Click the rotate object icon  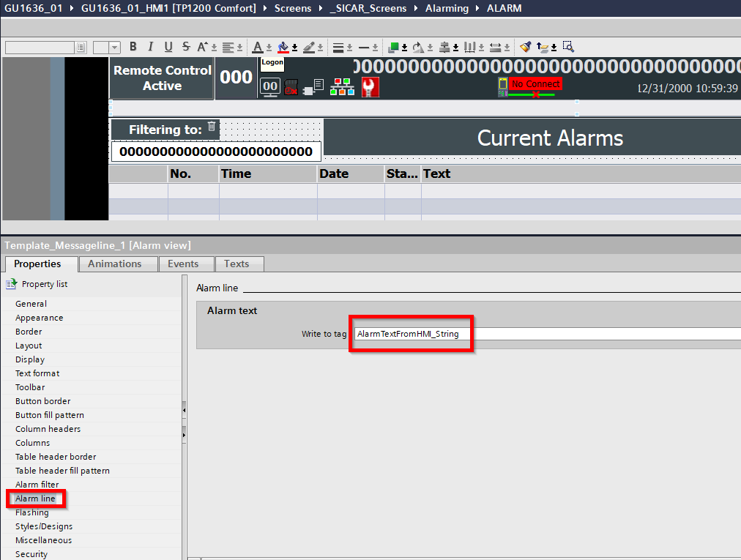(418, 48)
